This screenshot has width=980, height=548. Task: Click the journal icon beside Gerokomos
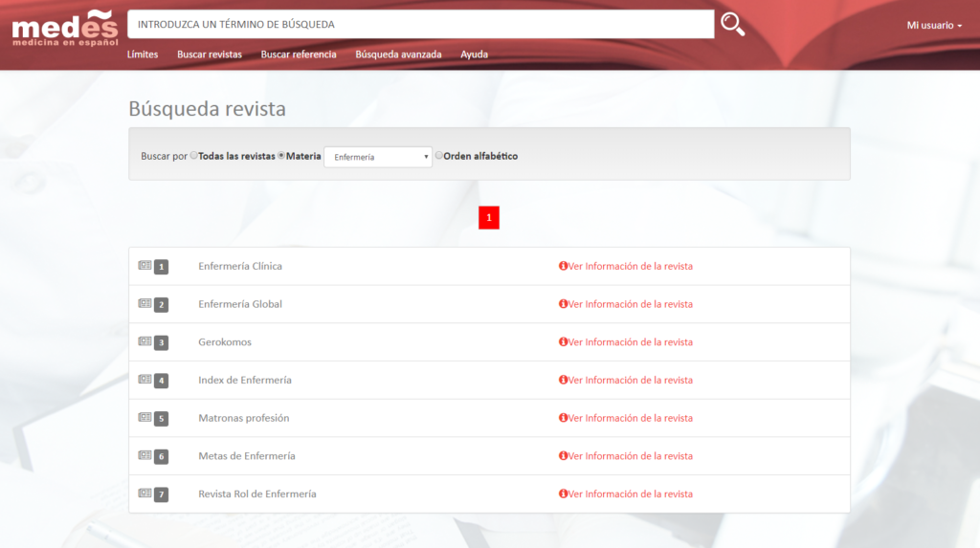coord(145,341)
